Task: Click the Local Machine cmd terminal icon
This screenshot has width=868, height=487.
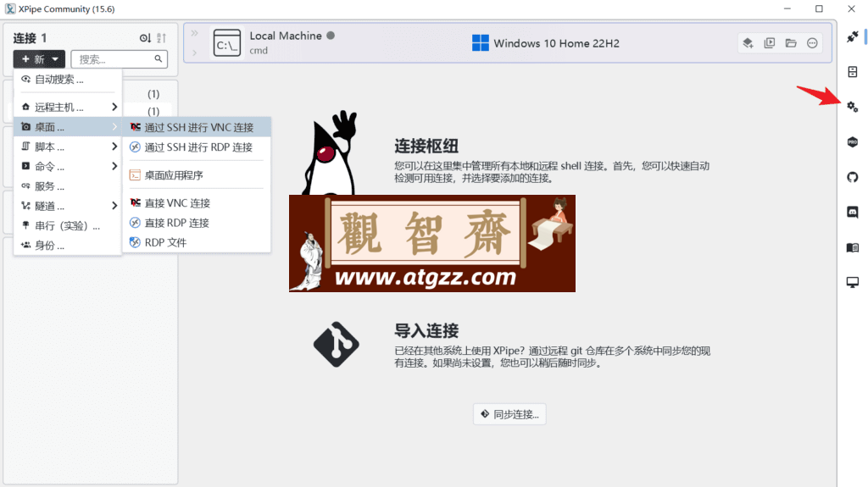Action: [x=227, y=43]
